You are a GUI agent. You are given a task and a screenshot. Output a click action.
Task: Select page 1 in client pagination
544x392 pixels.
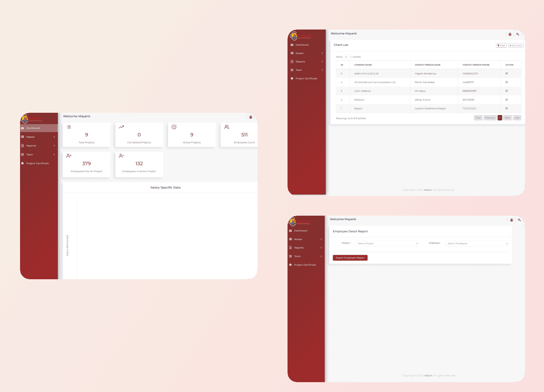click(x=500, y=118)
